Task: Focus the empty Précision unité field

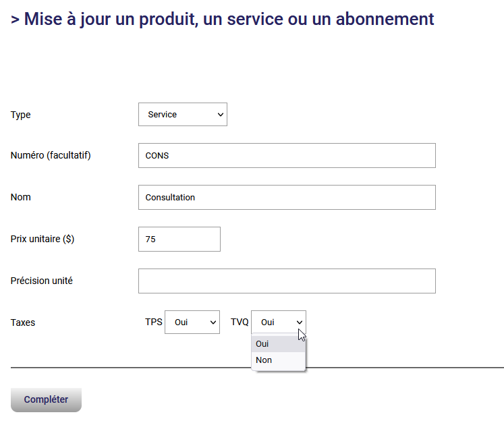Action: pyautogui.click(x=287, y=281)
